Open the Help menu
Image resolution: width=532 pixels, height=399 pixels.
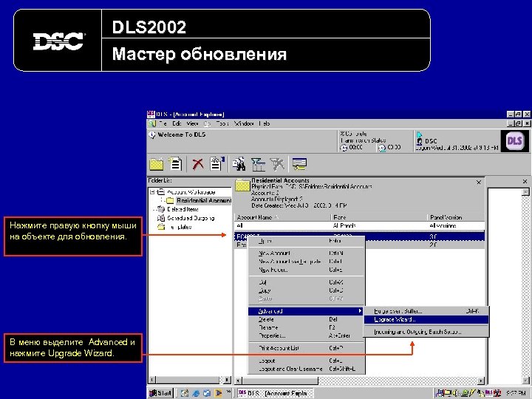pyautogui.click(x=264, y=123)
